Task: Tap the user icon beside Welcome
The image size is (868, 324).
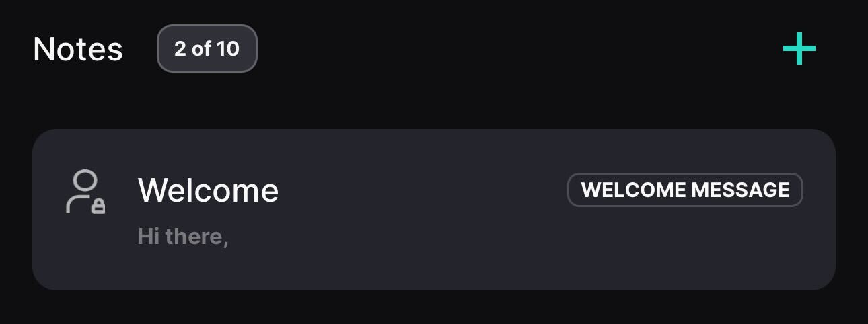Action: point(85,192)
